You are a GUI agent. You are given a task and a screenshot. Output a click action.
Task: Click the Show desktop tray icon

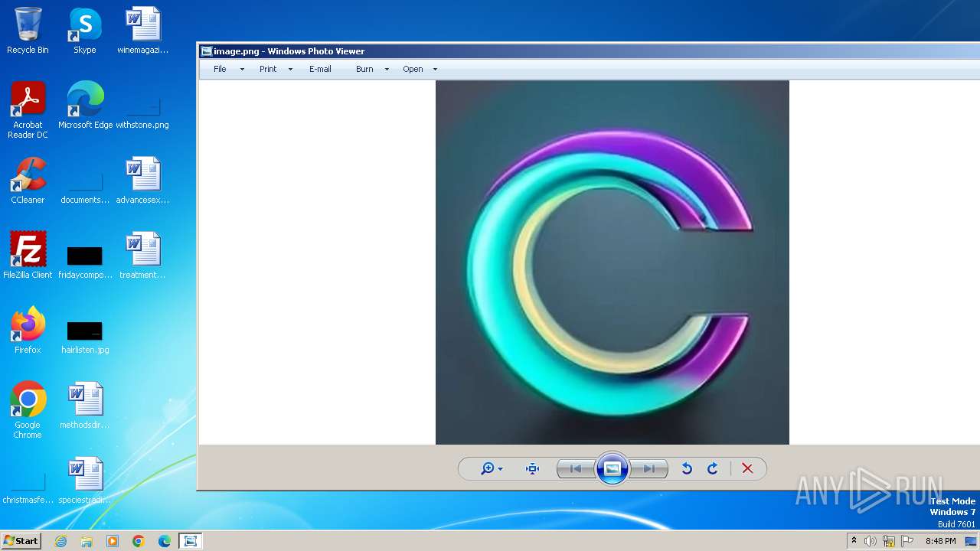pos(971,541)
